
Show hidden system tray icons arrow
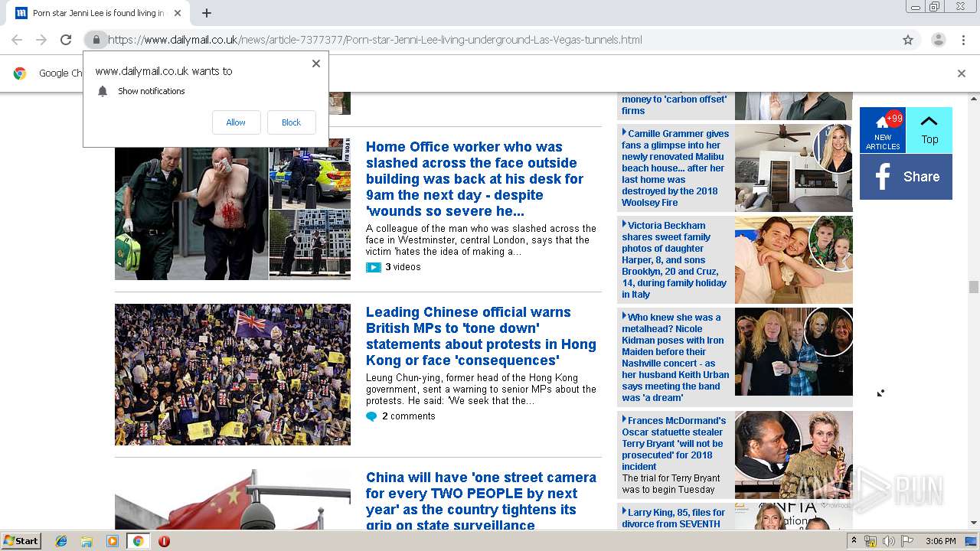tap(854, 541)
